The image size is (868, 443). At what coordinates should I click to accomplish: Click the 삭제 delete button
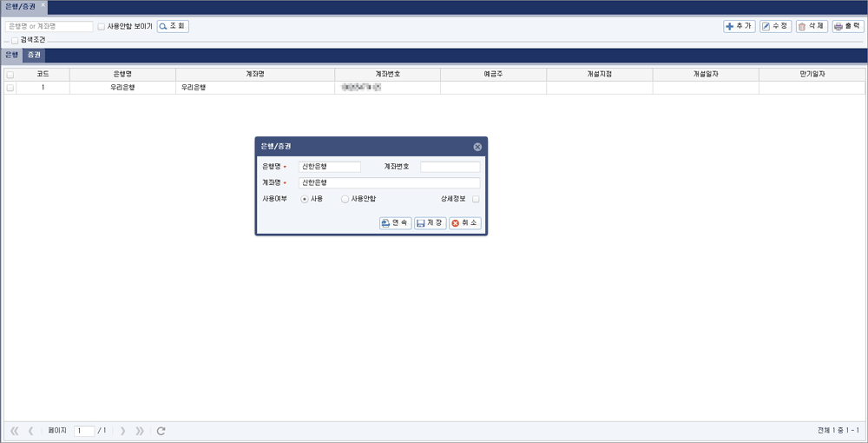(x=812, y=26)
